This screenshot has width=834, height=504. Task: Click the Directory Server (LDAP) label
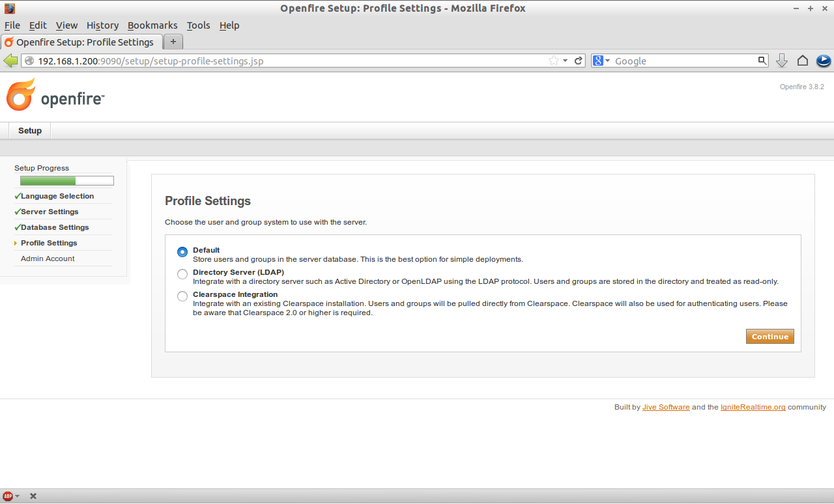tap(238, 272)
